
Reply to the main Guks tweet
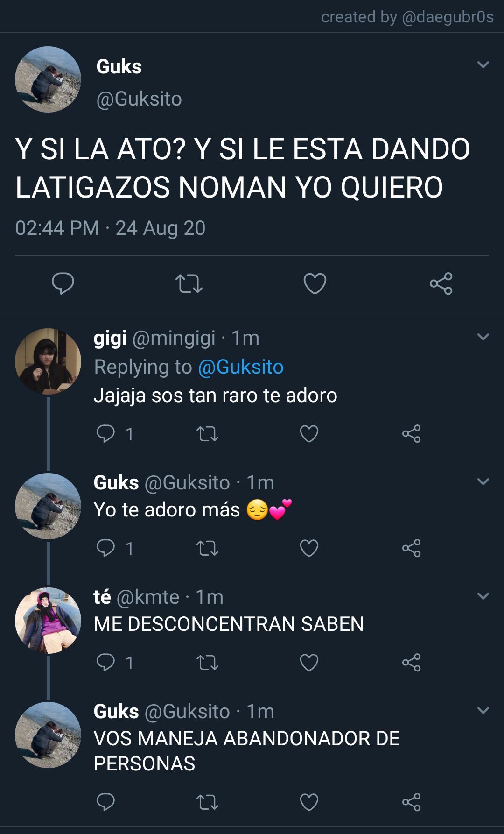pos(63,283)
